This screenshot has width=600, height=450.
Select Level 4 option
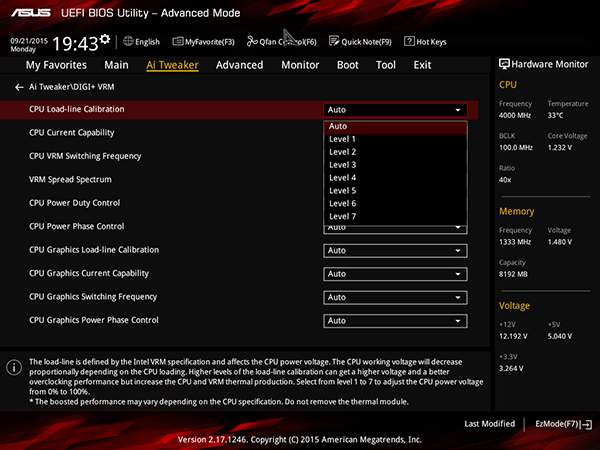pos(395,178)
